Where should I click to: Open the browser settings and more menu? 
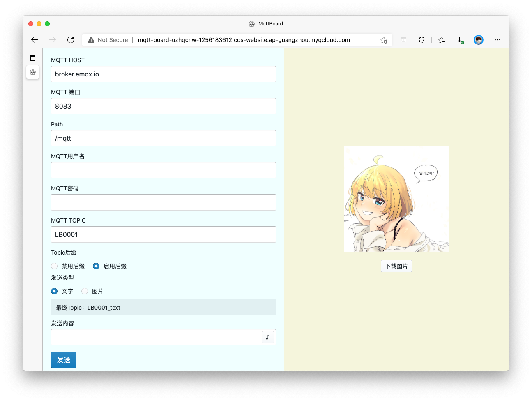pyautogui.click(x=497, y=40)
